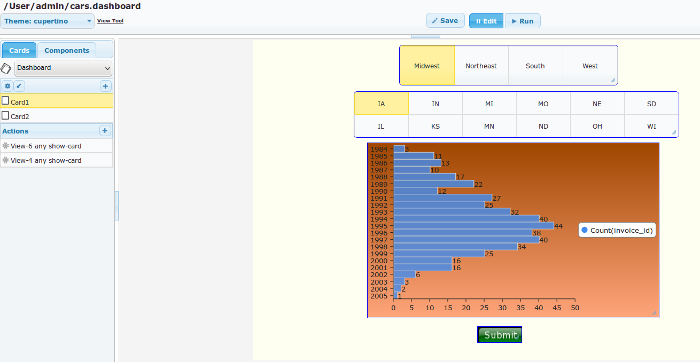Click the green Submit button
Viewport: 700px width, 362px height.
pyautogui.click(x=500, y=335)
